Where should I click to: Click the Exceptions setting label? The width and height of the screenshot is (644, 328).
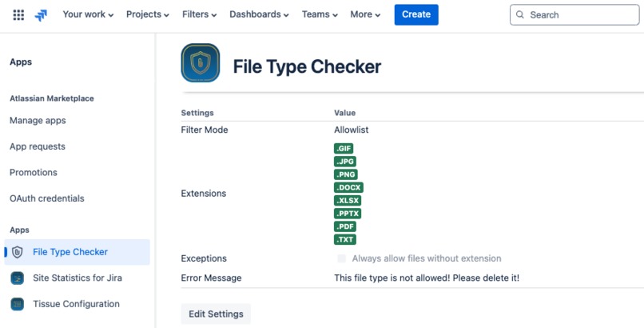pyautogui.click(x=204, y=258)
